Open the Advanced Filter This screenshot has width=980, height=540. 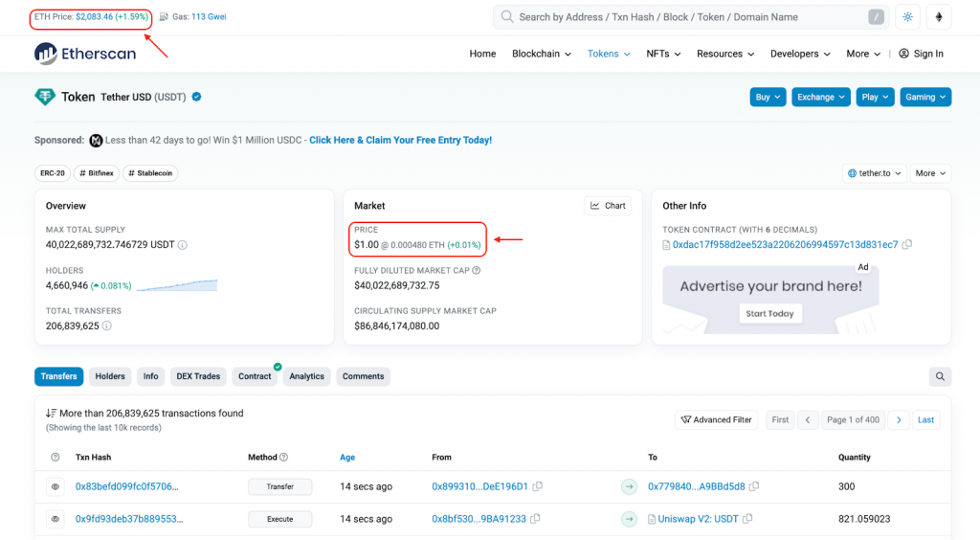tap(716, 420)
